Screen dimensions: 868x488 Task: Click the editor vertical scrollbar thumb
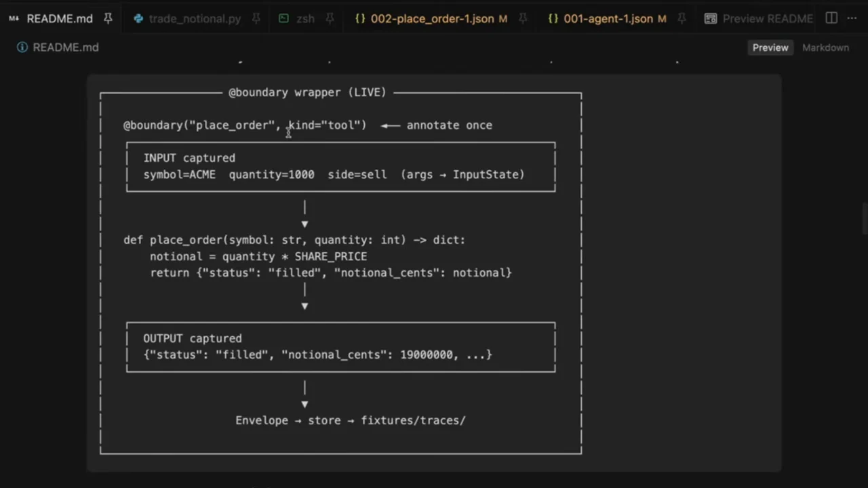864,218
